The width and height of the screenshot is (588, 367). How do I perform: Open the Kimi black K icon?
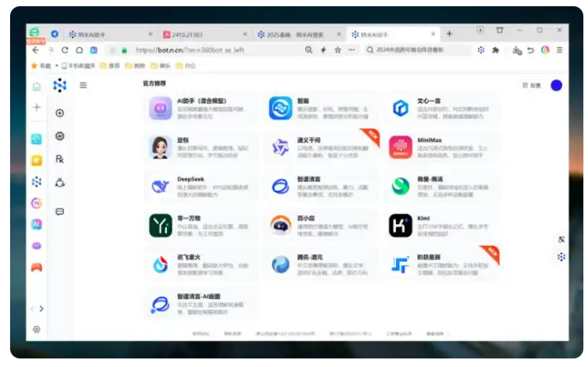[401, 226]
